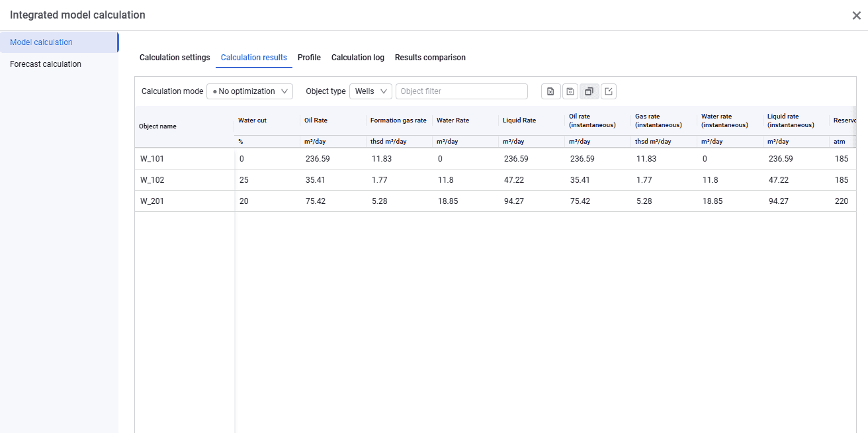The height and width of the screenshot is (433, 868).
Task: Click W_201 Liquid Rate cell 94.27
Action: [x=514, y=201]
